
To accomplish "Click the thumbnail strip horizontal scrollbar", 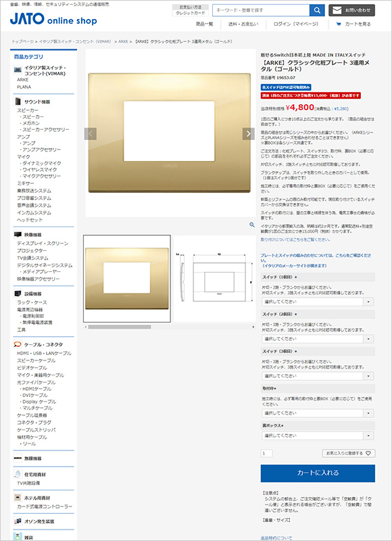I will click(119, 327).
